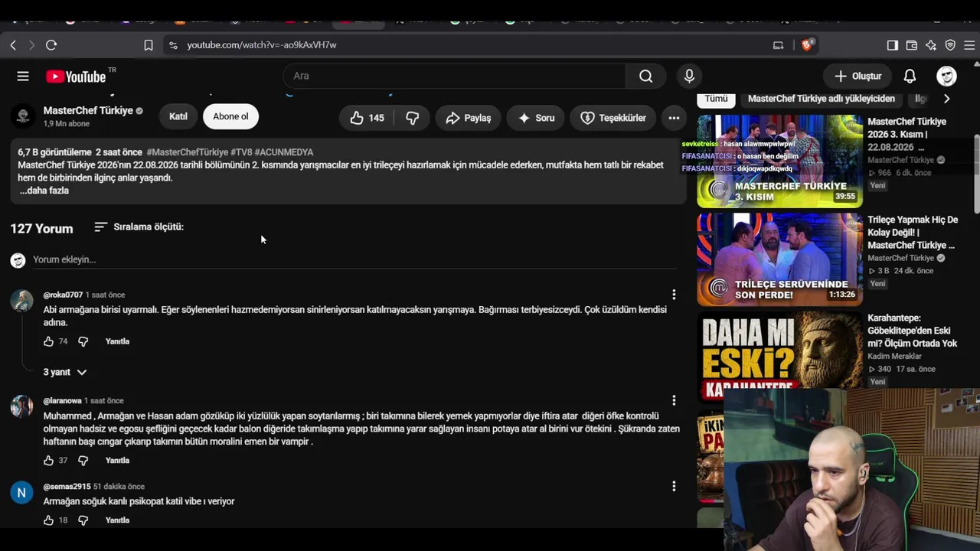Reply to @semas2915 with Yanıtla
This screenshot has height=551, width=980.
(117, 520)
